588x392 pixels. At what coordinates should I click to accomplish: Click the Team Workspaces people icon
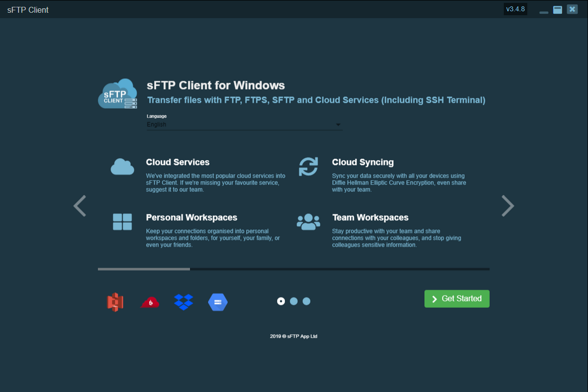[x=309, y=221]
